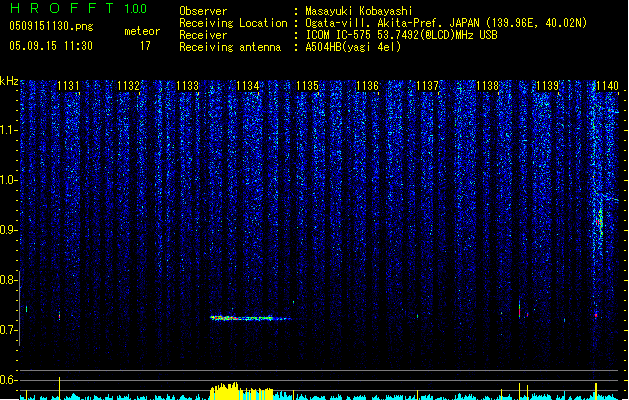Click the 0.8 frequency axis label
This screenshot has width=629, height=400.
click(x=8, y=280)
